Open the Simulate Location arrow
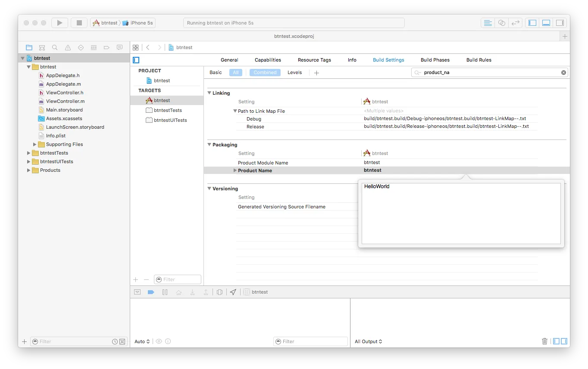The height and width of the screenshot is (369, 588). [233, 292]
